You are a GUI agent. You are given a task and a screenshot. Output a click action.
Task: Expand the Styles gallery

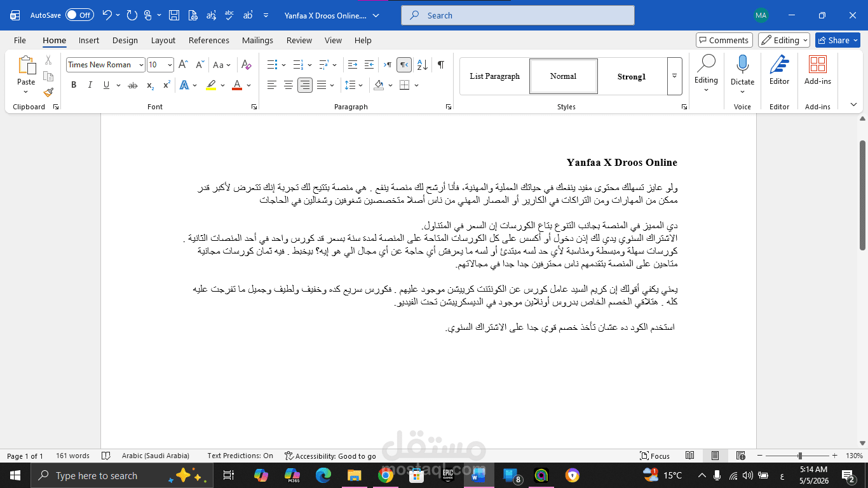[675, 76]
